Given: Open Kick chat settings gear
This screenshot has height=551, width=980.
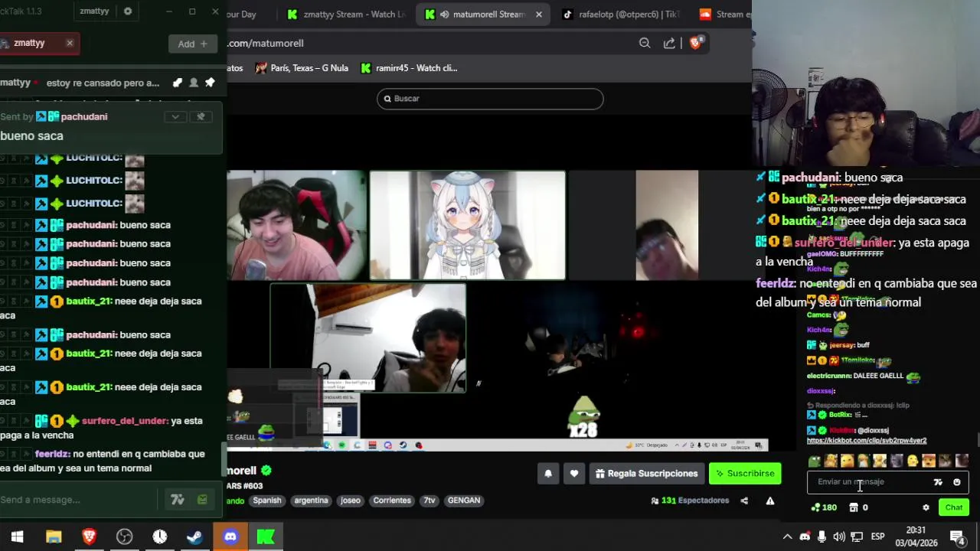Looking at the screenshot, I should (926, 507).
